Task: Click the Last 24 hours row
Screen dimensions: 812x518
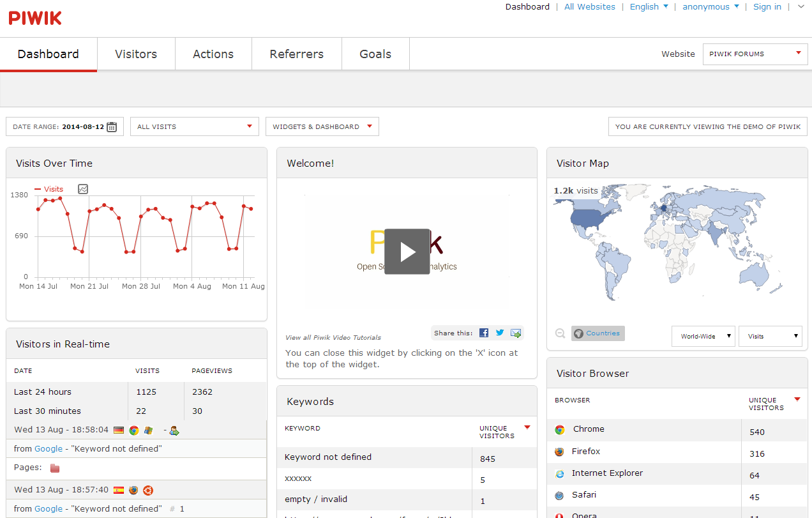Action: coord(137,392)
